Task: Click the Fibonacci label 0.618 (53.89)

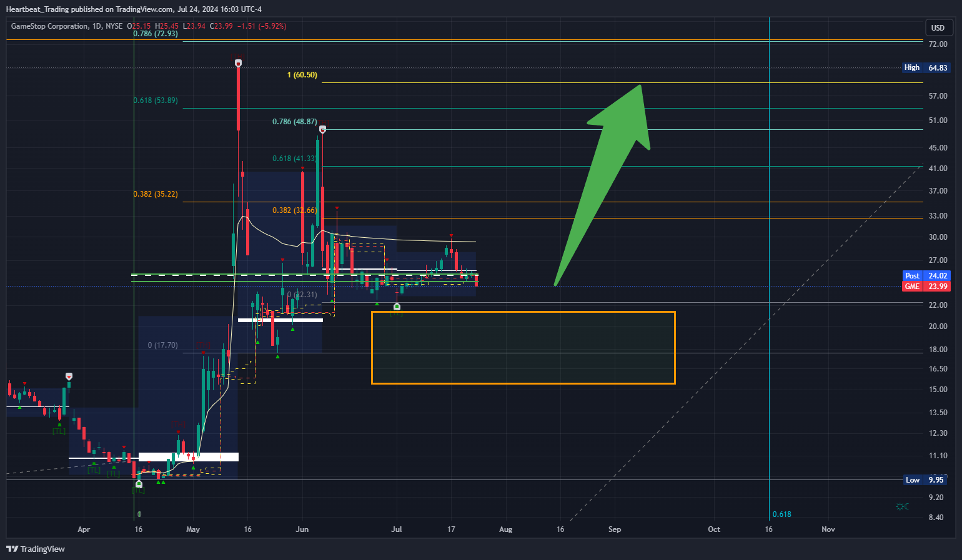Action: pos(156,101)
